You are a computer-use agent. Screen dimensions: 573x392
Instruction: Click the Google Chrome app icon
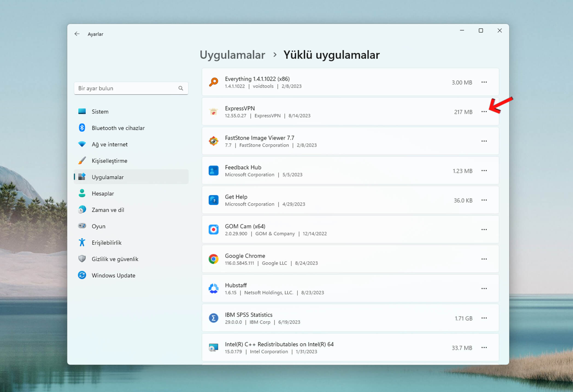coord(213,259)
